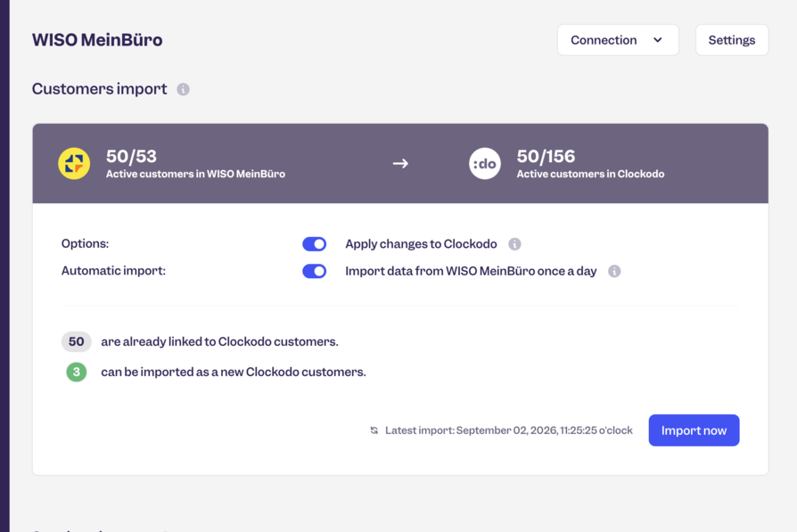Image resolution: width=797 pixels, height=532 pixels.
Task: Click the 'Automatic import:' label
Action: (x=113, y=270)
